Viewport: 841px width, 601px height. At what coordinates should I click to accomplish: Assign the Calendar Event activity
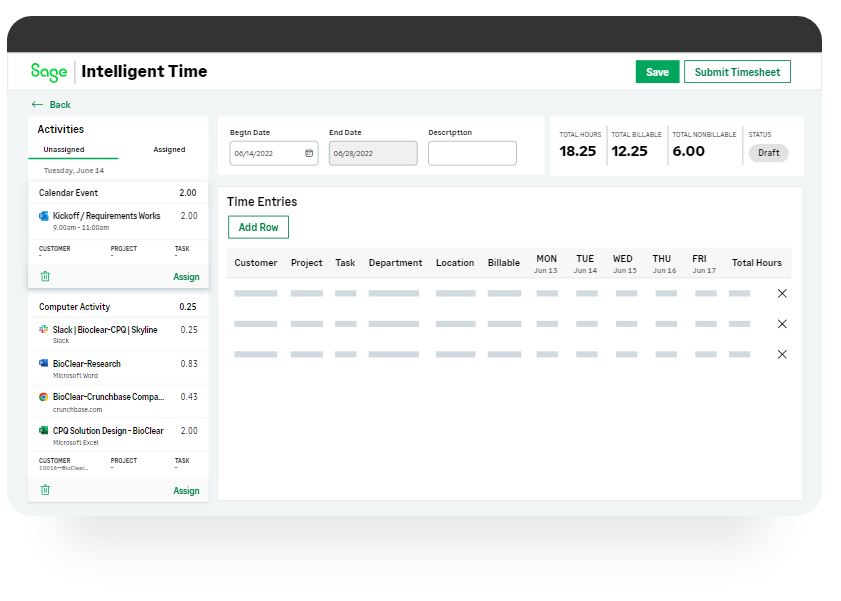click(186, 277)
